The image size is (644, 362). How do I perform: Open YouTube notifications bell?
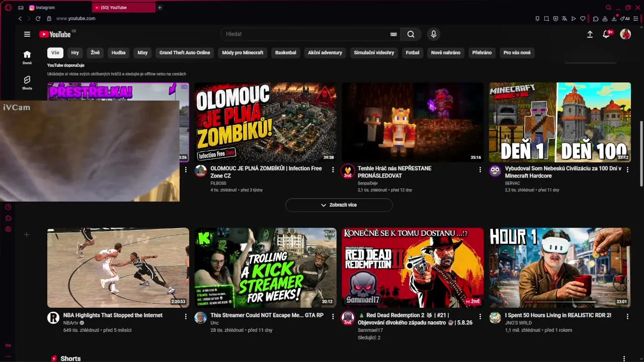coord(607,34)
